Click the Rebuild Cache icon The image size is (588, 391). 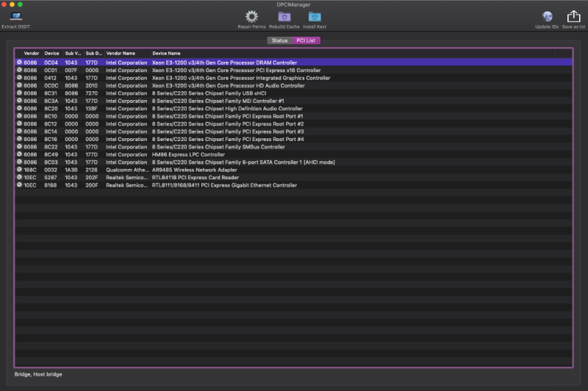[284, 16]
